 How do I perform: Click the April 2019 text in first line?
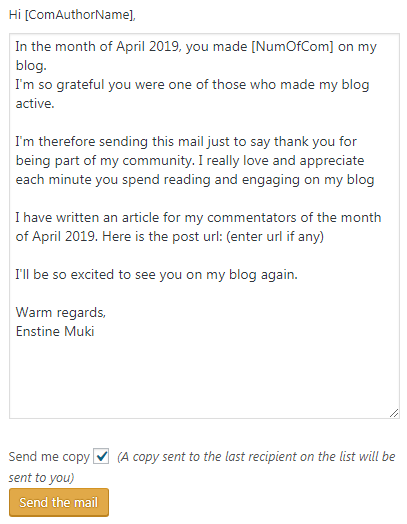147,46
